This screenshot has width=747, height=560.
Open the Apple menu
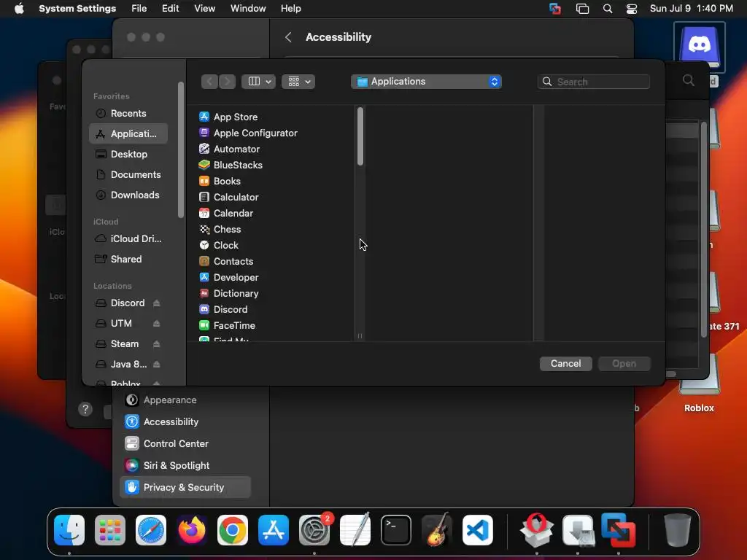tap(19, 9)
